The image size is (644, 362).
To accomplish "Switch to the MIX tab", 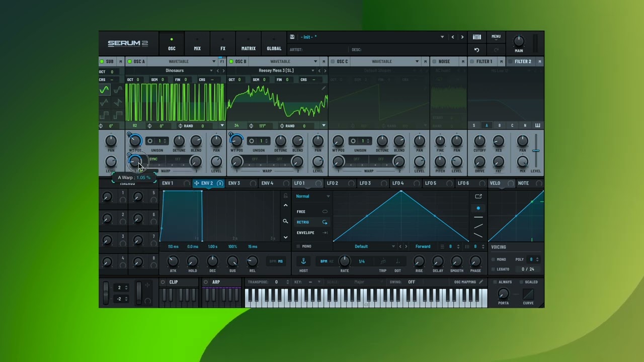I will pyautogui.click(x=197, y=44).
